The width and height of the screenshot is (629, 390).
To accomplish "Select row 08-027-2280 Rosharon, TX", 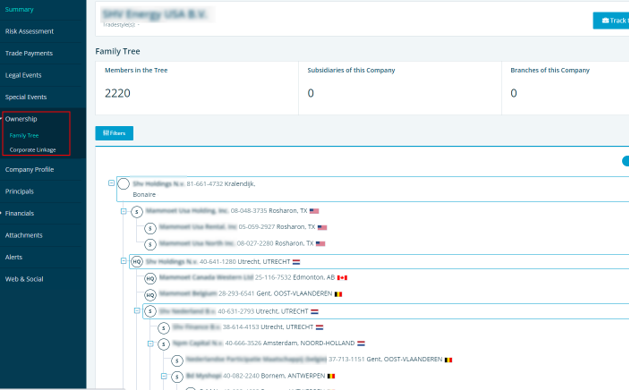I will click(x=241, y=244).
